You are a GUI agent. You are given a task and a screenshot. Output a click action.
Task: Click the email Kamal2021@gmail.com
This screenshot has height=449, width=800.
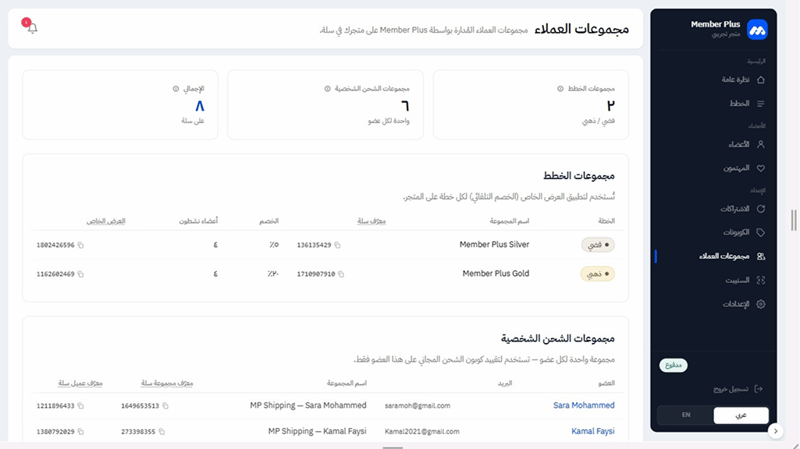pyautogui.click(x=422, y=432)
